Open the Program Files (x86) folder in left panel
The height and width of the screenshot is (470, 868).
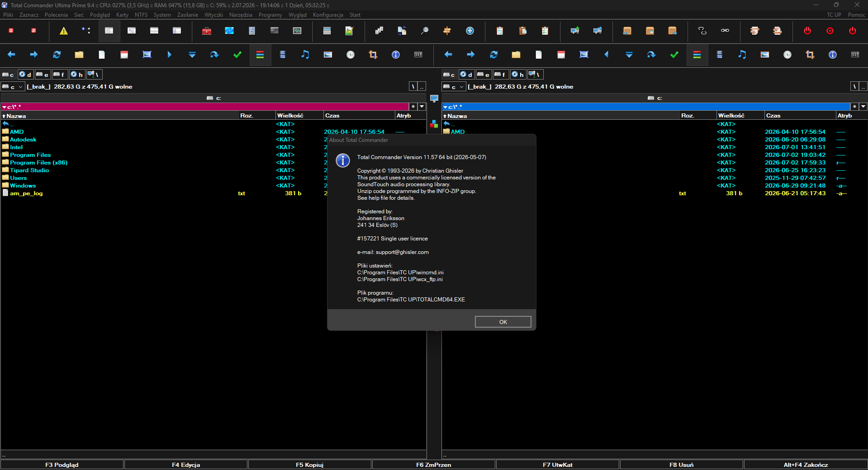[38, 163]
